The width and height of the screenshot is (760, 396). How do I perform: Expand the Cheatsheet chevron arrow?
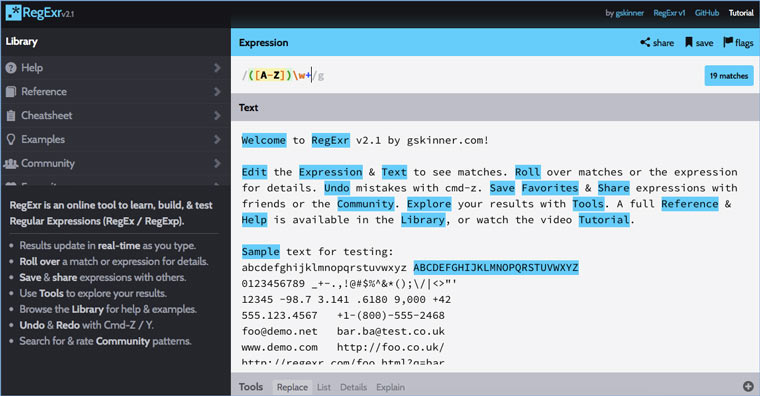(x=217, y=115)
